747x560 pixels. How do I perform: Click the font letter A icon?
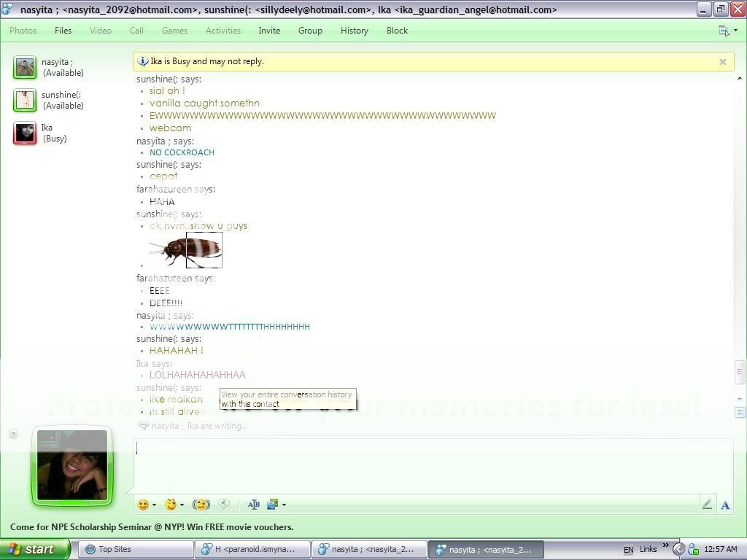pyautogui.click(x=725, y=505)
